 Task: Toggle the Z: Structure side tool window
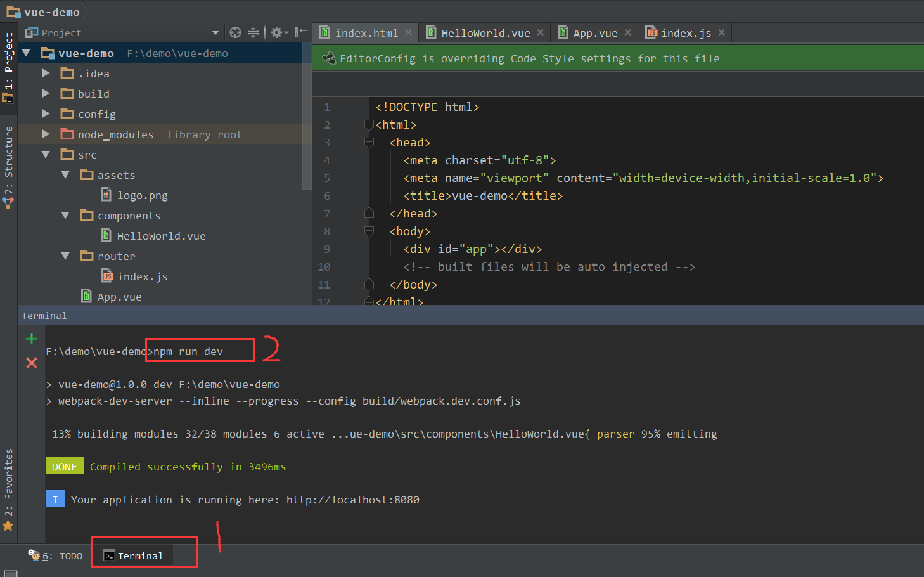8,166
